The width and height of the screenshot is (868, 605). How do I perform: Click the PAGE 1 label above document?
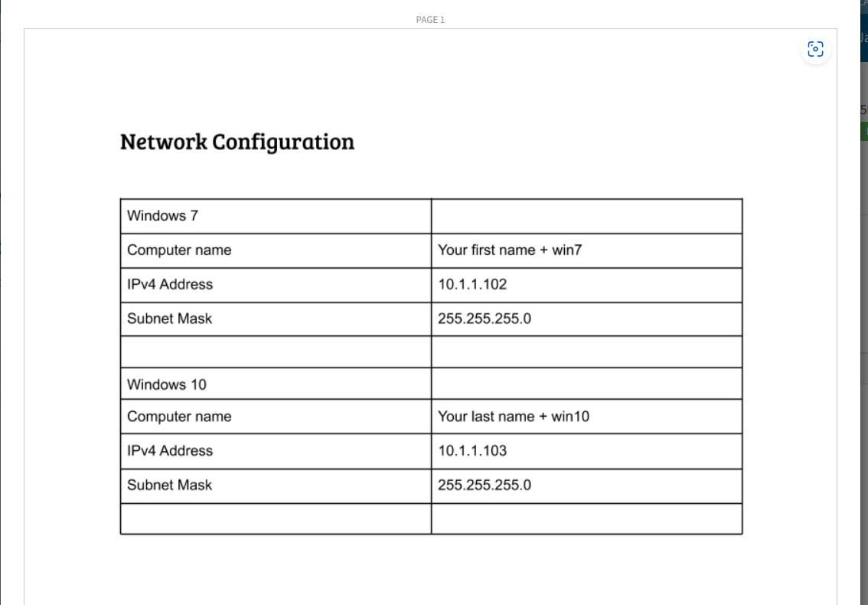tap(430, 20)
